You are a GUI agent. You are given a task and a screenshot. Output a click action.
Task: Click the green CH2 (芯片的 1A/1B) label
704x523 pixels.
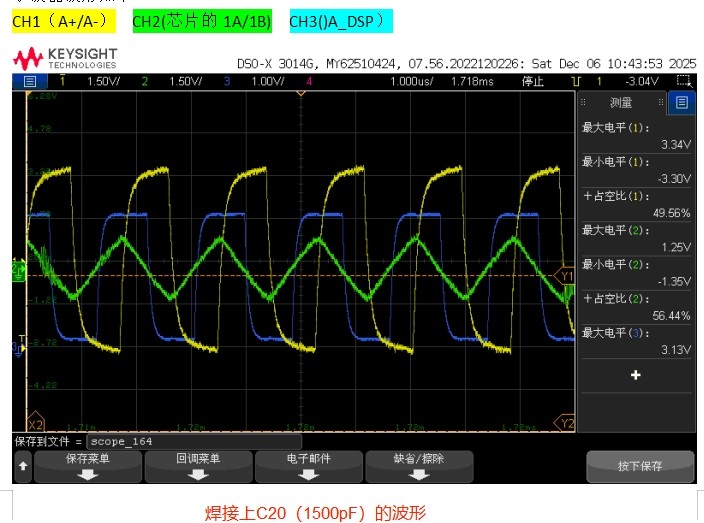tap(202, 21)
